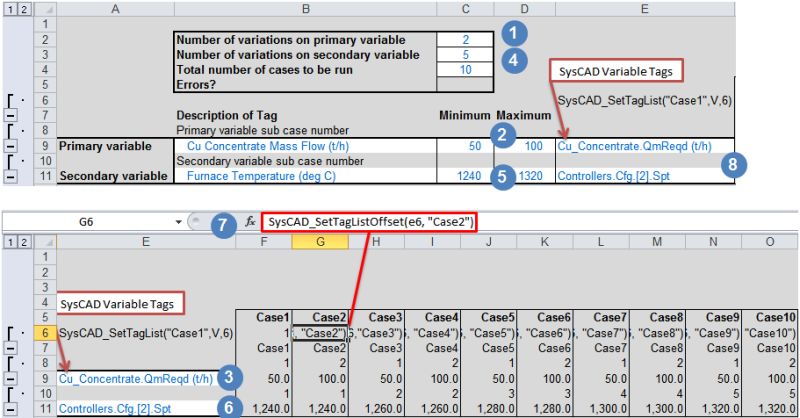Select column K header in lower sheet
Viewport: 800px width, 418px height.
[x=544, y=242]
